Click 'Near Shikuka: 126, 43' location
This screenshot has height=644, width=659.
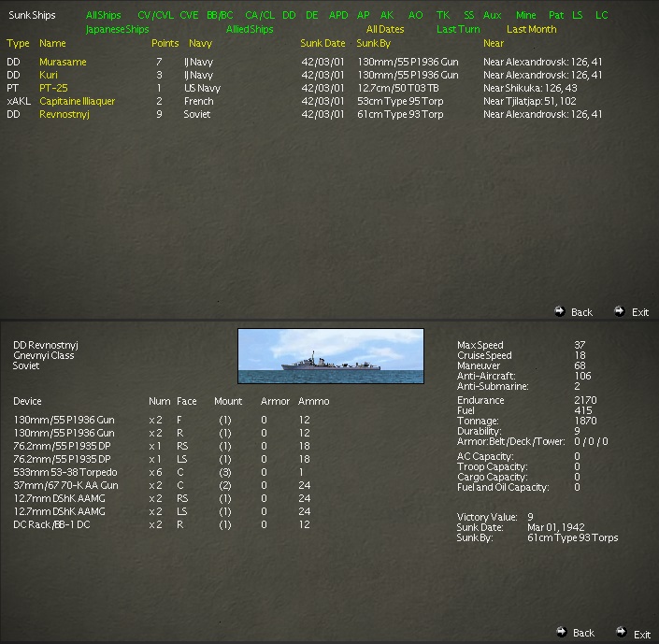coord(530,88)
